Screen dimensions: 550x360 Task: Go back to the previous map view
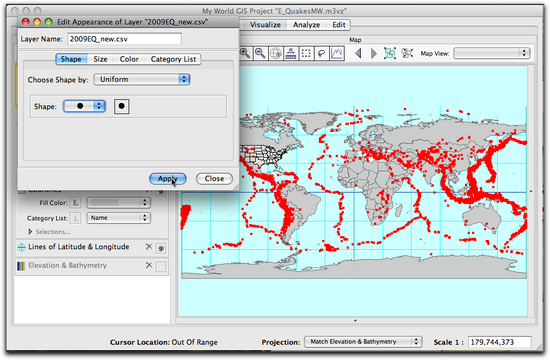pyautogui.click(x=358, y=53)
